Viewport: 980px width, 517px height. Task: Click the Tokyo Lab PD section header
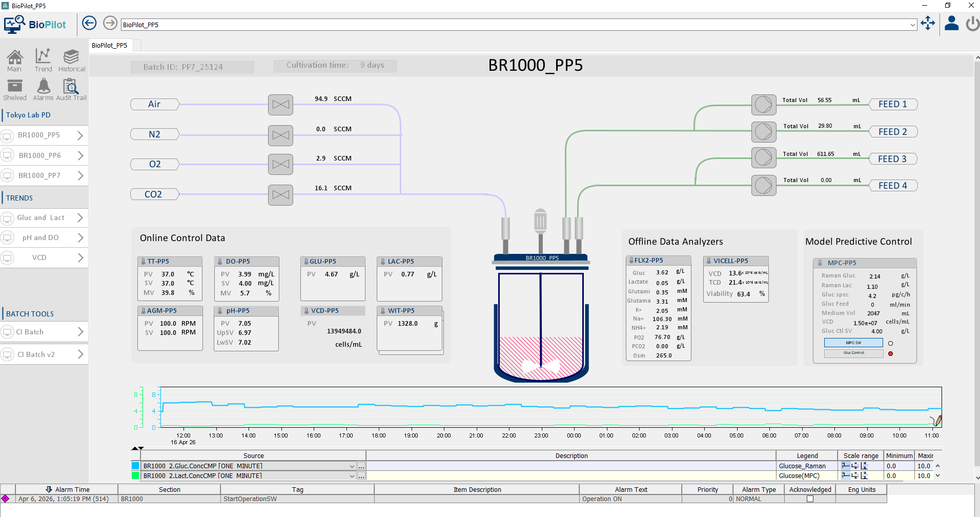point(28,115)
